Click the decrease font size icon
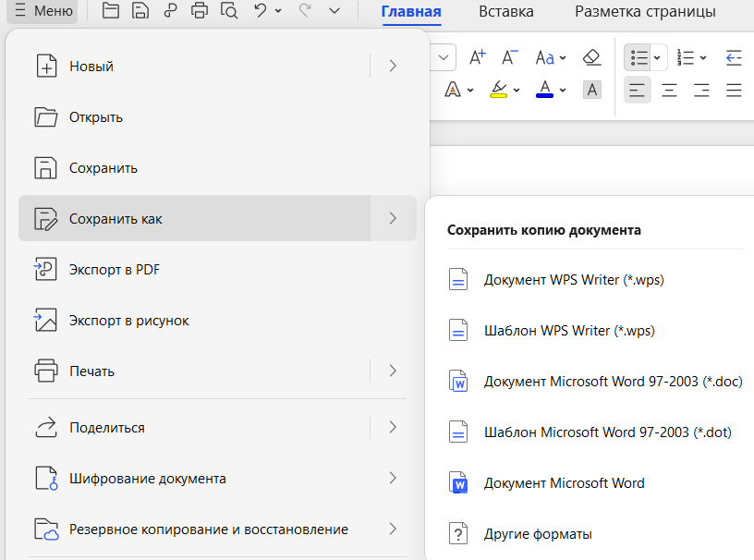Viewport: 754px width, 560px height. tap(509, 57)
